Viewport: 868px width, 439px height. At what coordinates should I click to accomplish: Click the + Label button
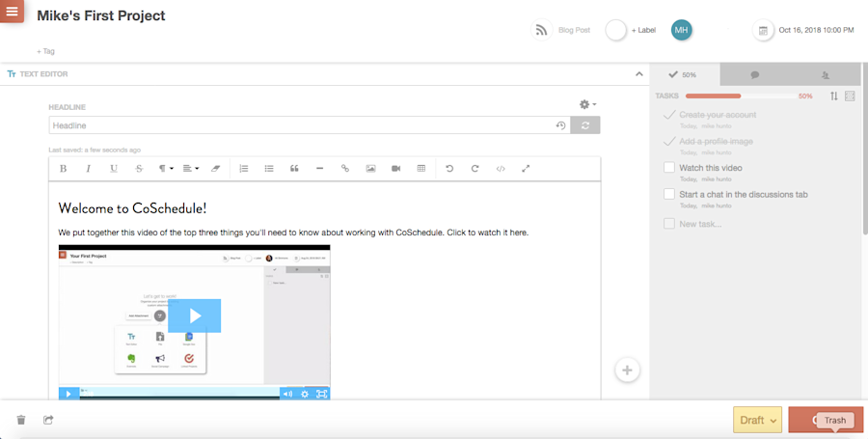pyautogui.click(x=643, y=30)
